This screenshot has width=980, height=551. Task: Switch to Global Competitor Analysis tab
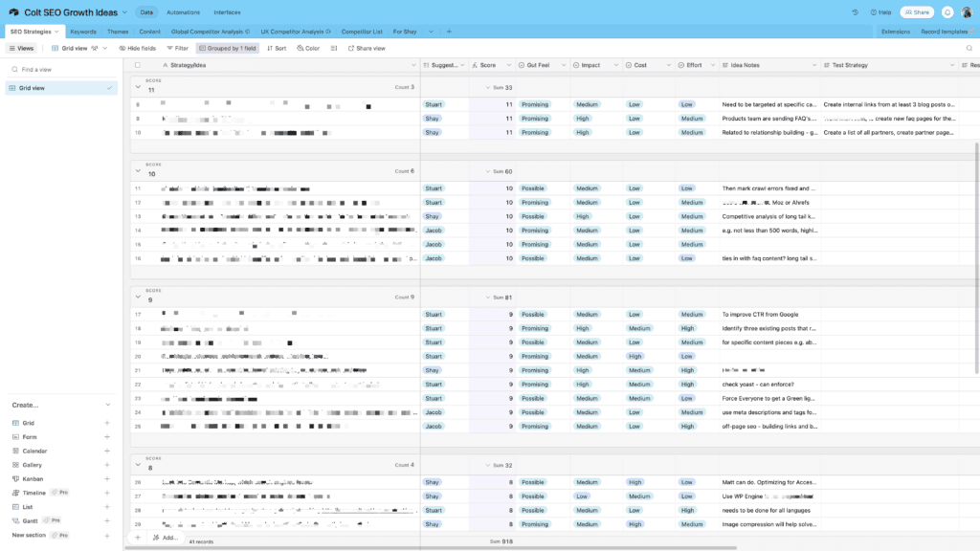click(210, 32)
